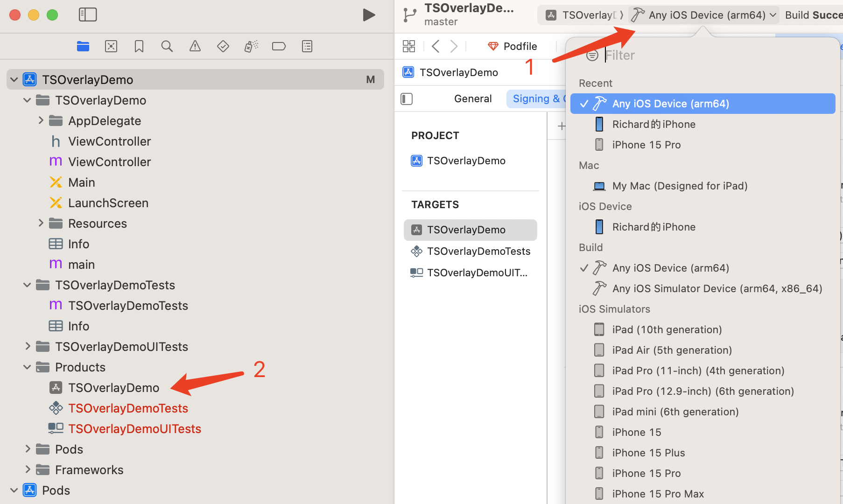Open the Breakpoint navigator icon
The image size is (843, 504).
279,46
